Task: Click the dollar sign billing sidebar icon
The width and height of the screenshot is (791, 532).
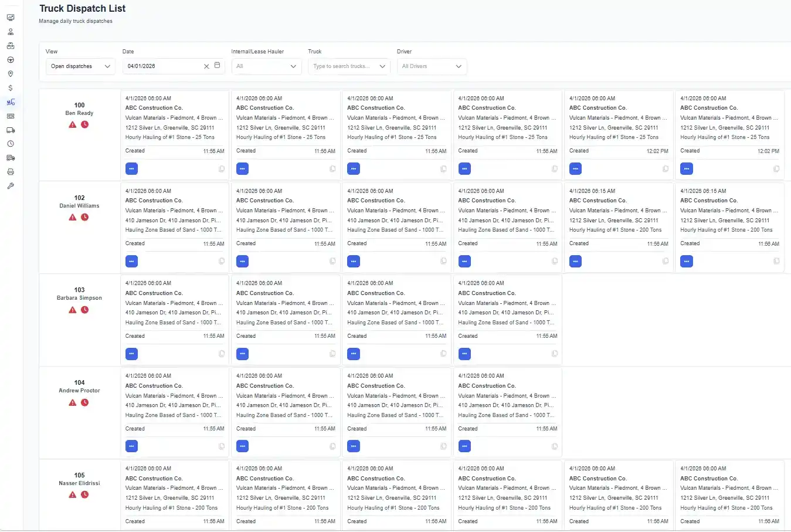Action: (x=11, y=88)
